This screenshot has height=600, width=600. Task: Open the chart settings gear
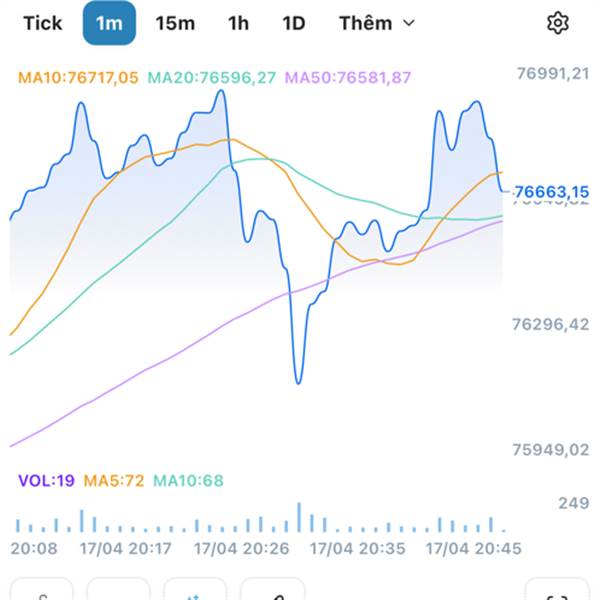pyautogui.click(x=557, y=23)
